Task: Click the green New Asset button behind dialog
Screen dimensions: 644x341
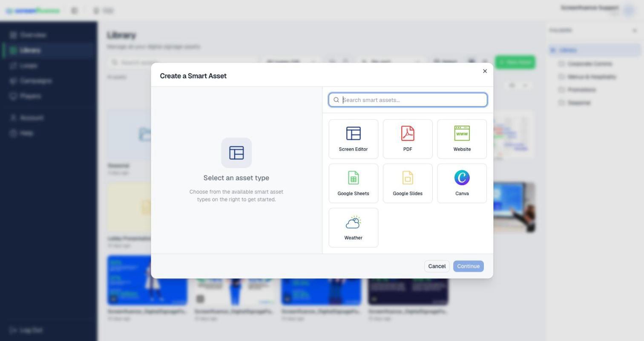Action: pos(515,62)
